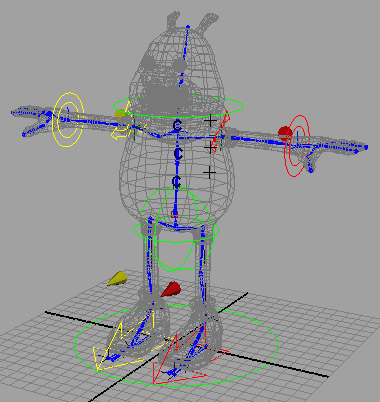Select the red sphere near the wrist
The image size is (380, 402).
click(285, 133)
